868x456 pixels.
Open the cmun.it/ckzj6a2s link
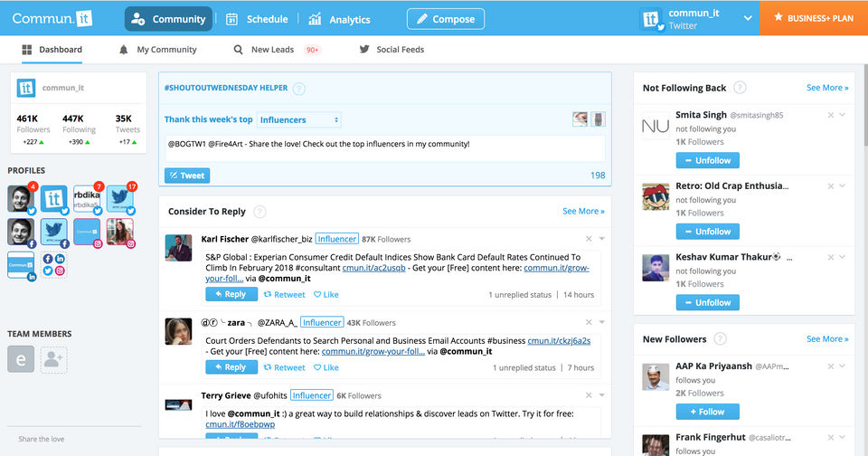click(559, 341)
